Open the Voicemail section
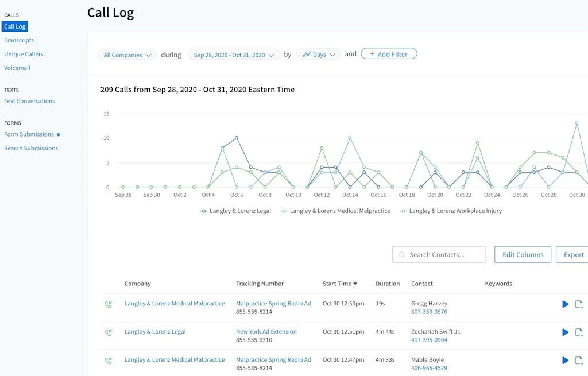The height and width of the screenshot is (376, 588). click(17, 68)
